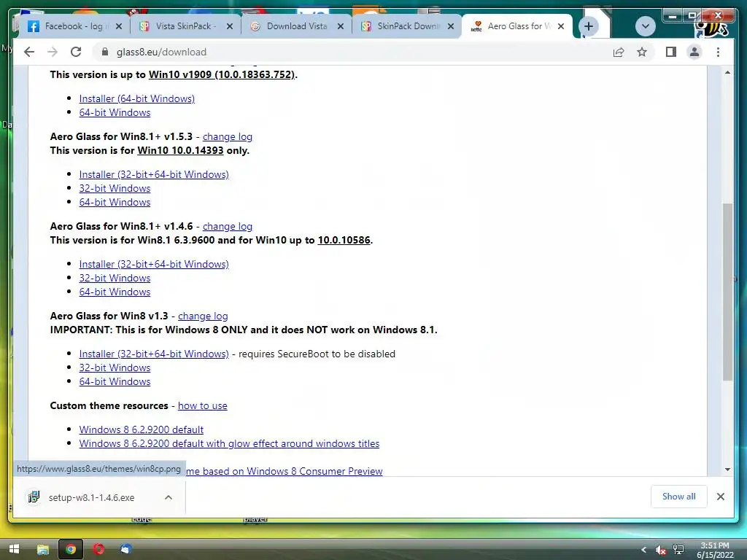747x560 pixels.
Task: Close the SkinPack Download tab
Action: [451, 27]
